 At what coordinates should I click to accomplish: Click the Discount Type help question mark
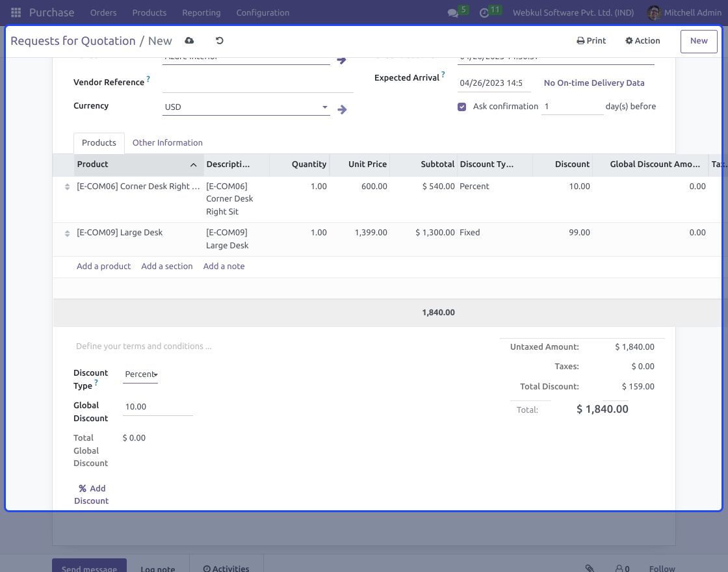click(96, 383)
